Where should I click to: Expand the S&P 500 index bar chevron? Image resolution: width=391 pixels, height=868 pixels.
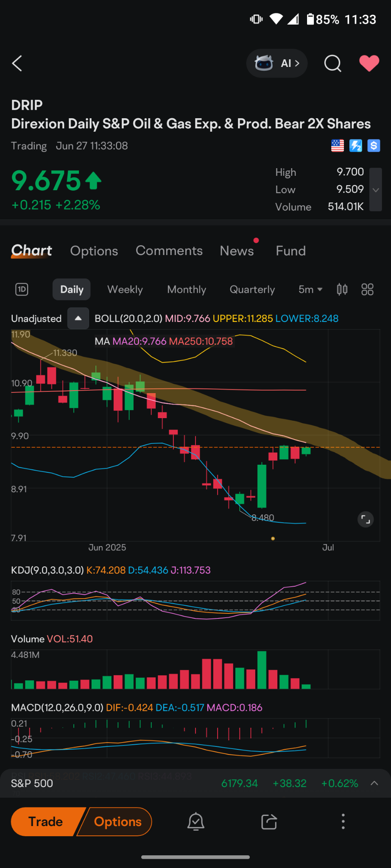point(374,783)
